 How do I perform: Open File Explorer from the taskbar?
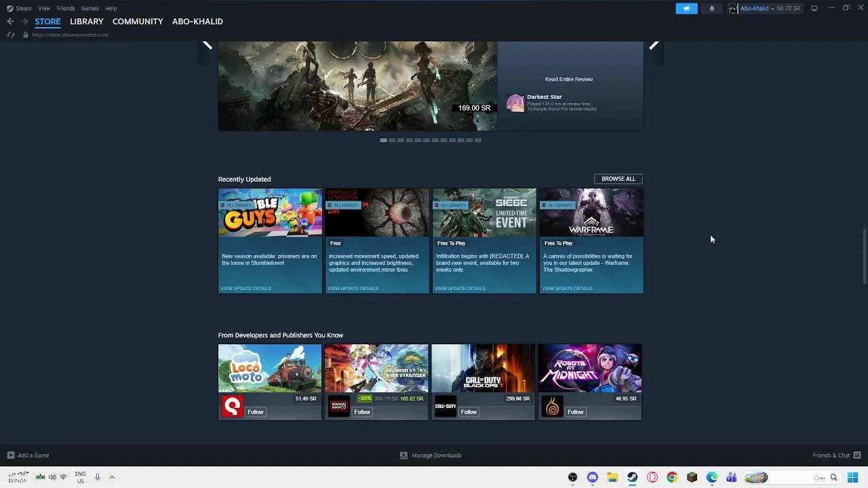pyautogui.click(x=612, y=477)
